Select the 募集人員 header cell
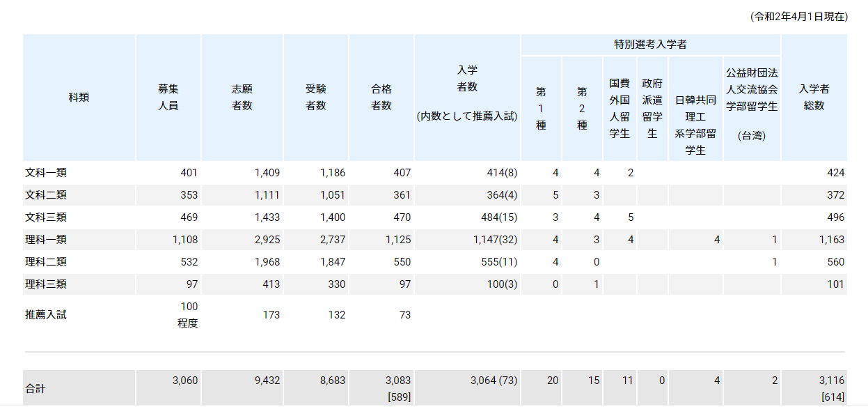Screen dimensions: 868x407 (x=168, y=98)
